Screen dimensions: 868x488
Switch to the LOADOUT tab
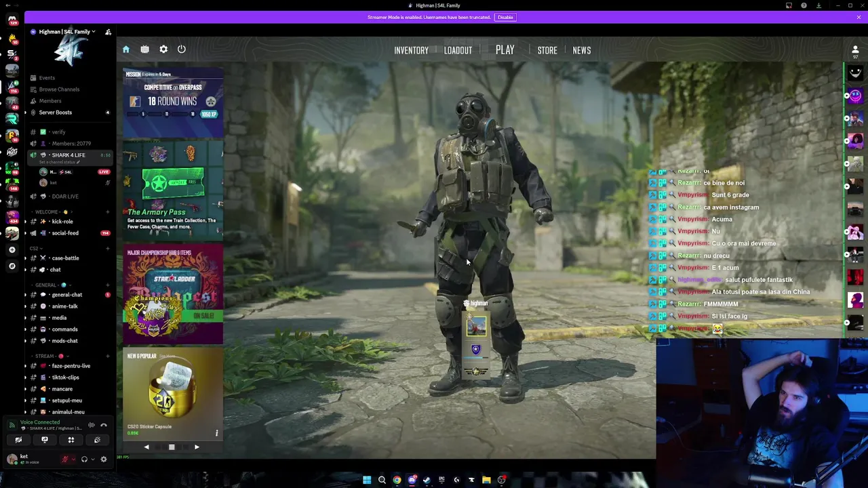(458, 50)
